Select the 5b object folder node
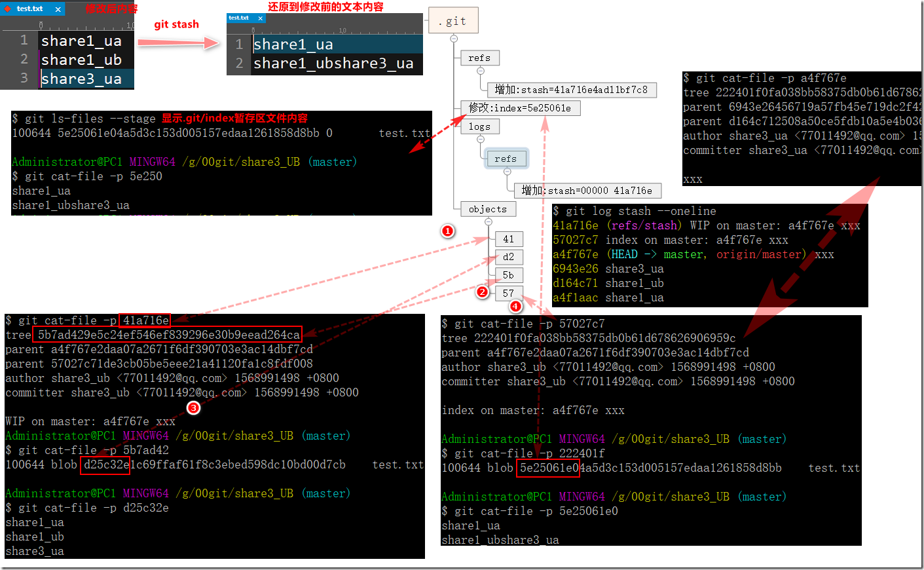924x570 pixels. point(509,275)
